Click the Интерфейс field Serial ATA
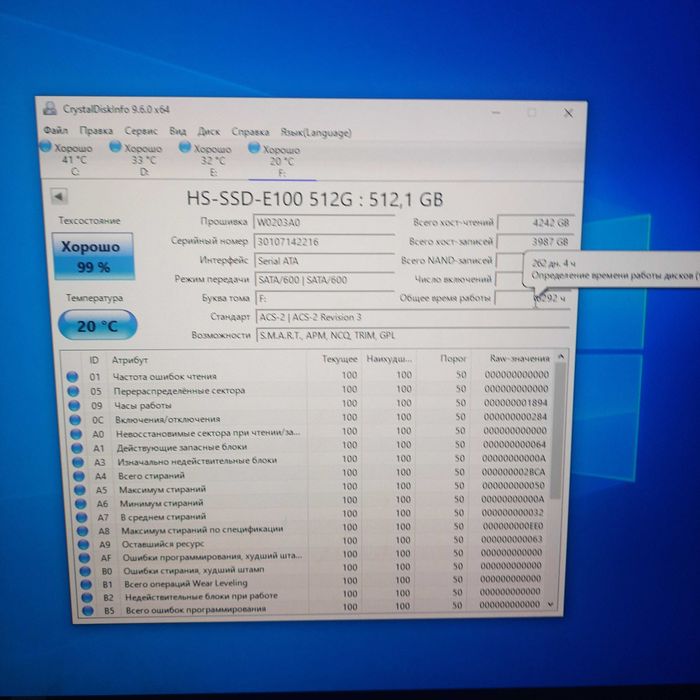This screenshot has height=700, width=700. pyautogui.click(x=324, y=261)
